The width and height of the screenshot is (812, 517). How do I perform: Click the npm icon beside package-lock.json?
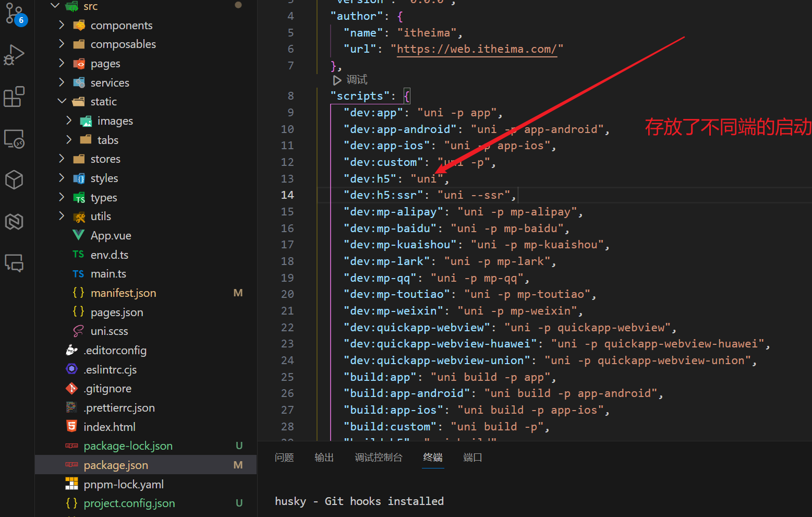click(71, 446)
